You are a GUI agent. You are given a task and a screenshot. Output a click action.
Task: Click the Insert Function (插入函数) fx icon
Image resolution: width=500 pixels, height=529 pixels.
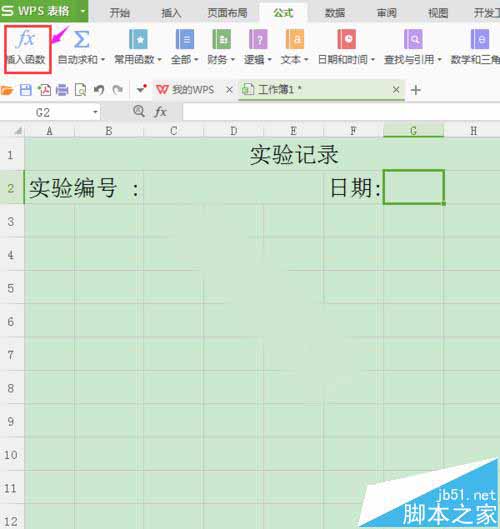26,39
